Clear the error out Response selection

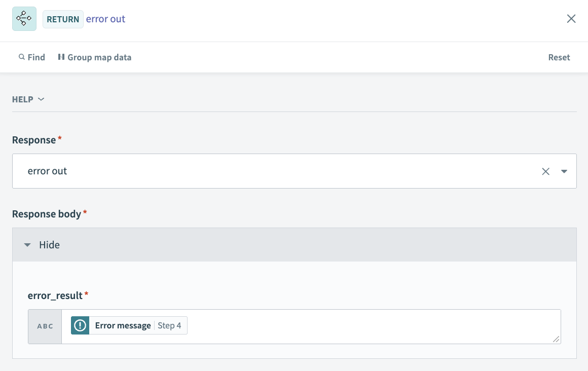545,171
